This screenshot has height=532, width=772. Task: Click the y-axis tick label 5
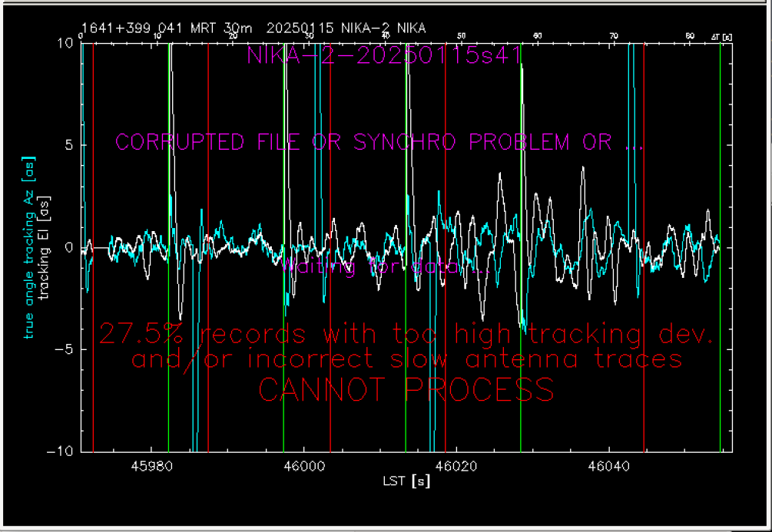(69, 145)
